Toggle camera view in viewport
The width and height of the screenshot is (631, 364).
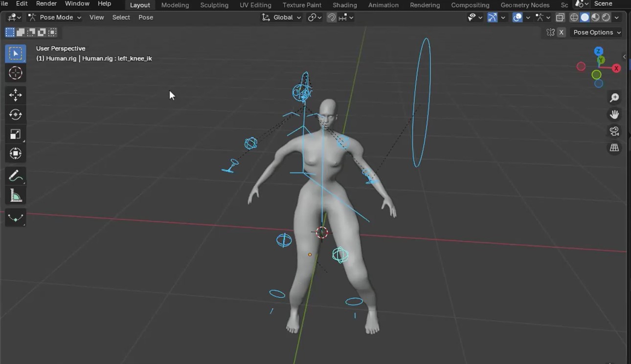click(x=614, y=131)
